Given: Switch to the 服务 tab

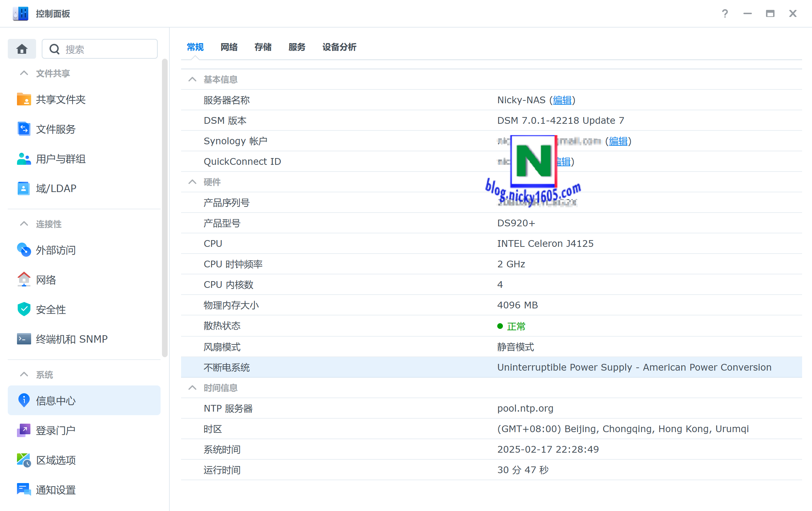Looking at the screenshot, I should [x=297, y=47].
